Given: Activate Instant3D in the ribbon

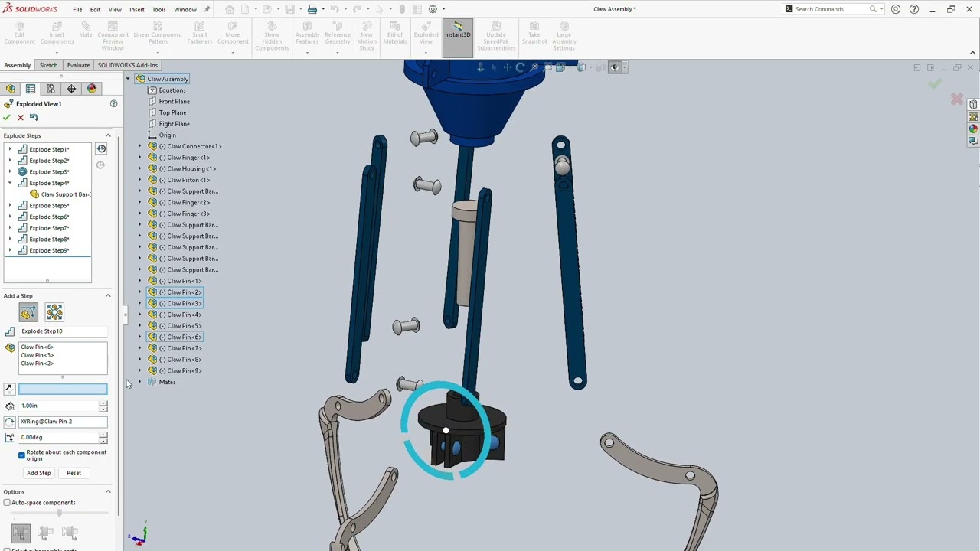Looking at the screenshot, I should (x=457, y=37).
